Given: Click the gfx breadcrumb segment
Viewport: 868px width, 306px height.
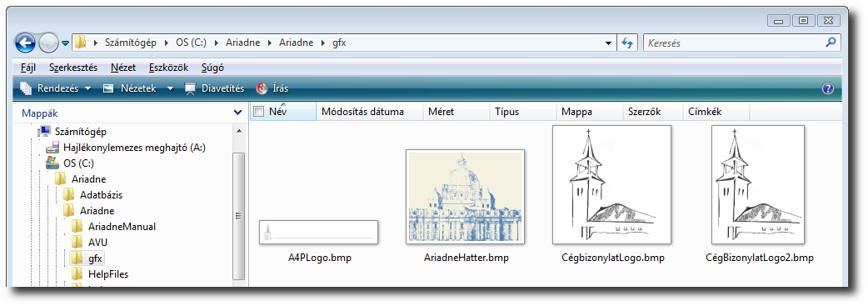Looking at the screenshot, I should pos(339,43).
